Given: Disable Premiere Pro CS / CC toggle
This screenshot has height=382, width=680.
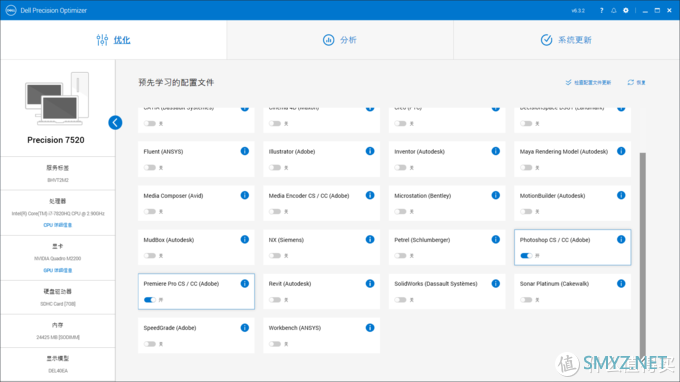Looking at the screenshot, I should pyautogui.click(x=150, y=300).
